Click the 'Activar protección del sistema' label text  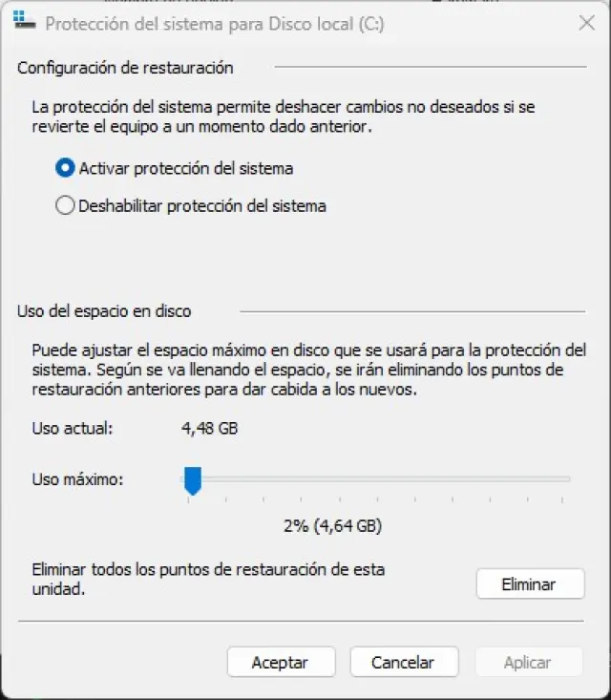coord(186,168)
